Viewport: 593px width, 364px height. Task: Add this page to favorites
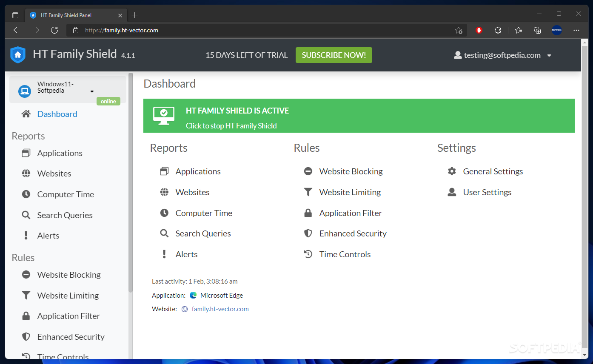click(x=459, y=30)
